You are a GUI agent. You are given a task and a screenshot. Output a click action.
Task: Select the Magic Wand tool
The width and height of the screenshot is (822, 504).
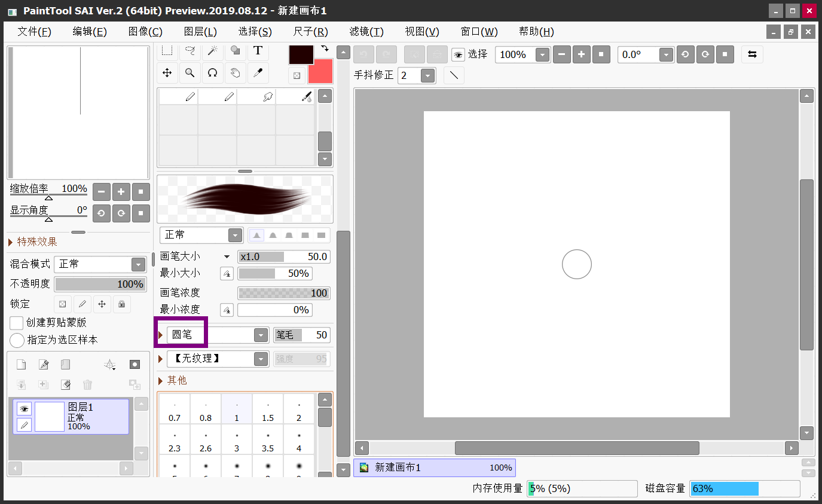pyautogui.click(x=212, y=51)
